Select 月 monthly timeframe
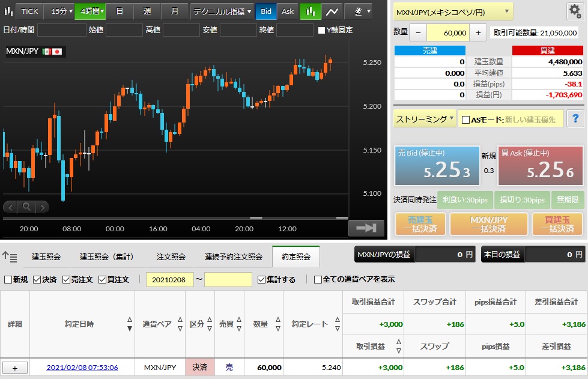 [175, 11]
